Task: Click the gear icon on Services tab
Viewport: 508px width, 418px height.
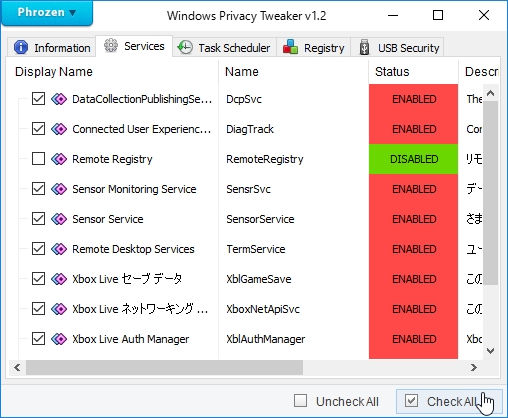Action: [x=111, y=46]
